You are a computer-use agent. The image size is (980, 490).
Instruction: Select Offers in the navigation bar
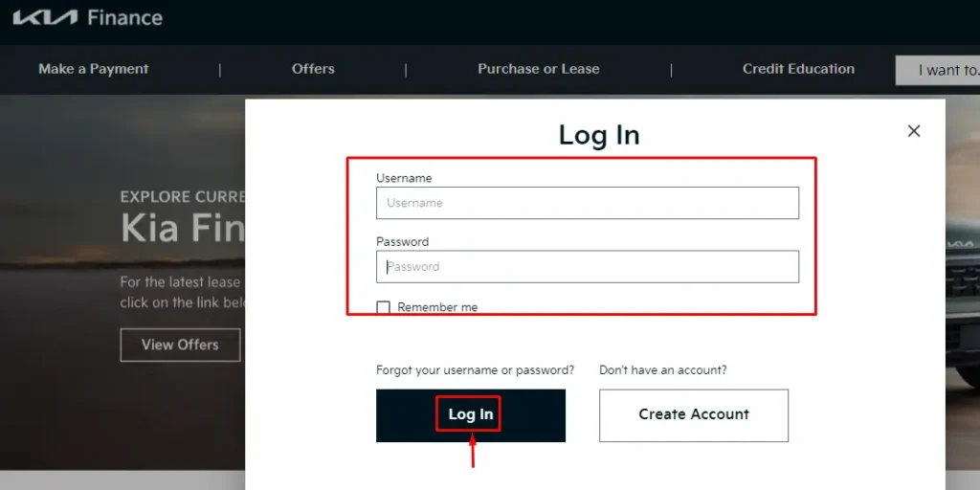[313, 69]
